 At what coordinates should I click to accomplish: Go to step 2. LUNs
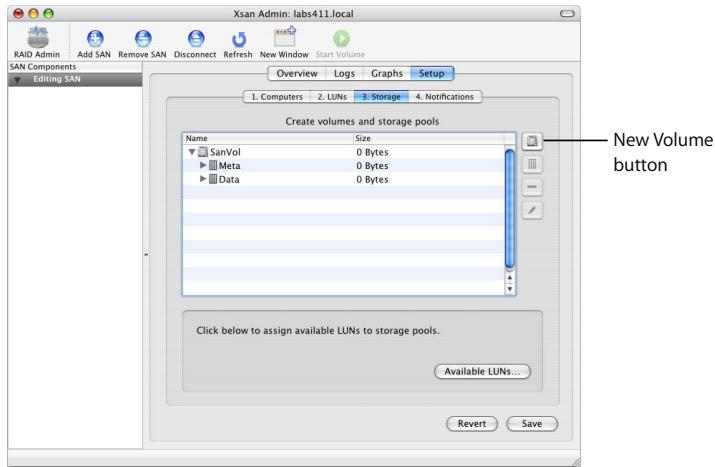click(x=332, y=97)
